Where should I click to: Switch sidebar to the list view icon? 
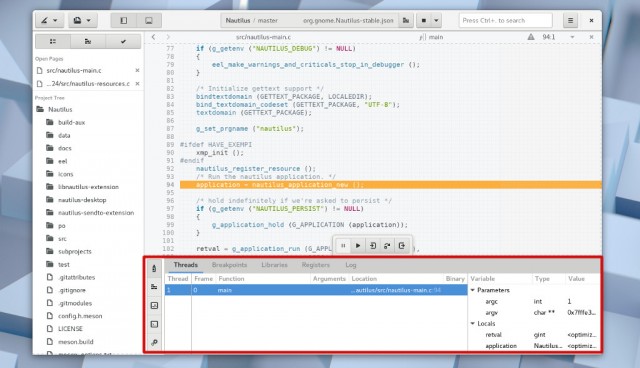click(x=53, y=41)
